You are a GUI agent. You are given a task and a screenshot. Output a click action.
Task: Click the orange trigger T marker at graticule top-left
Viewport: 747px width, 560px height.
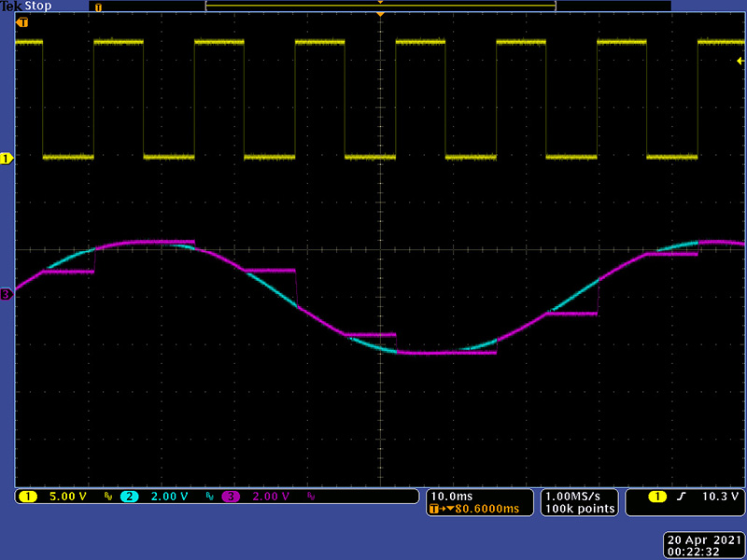[x=22, y=21]
